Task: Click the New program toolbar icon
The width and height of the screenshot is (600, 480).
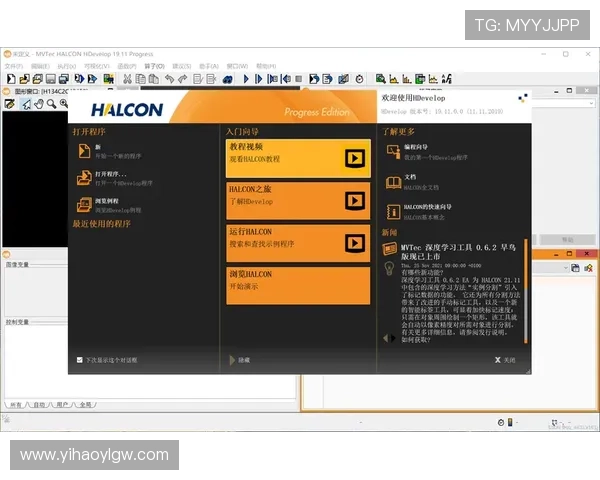Action: (x=11, y=79)
